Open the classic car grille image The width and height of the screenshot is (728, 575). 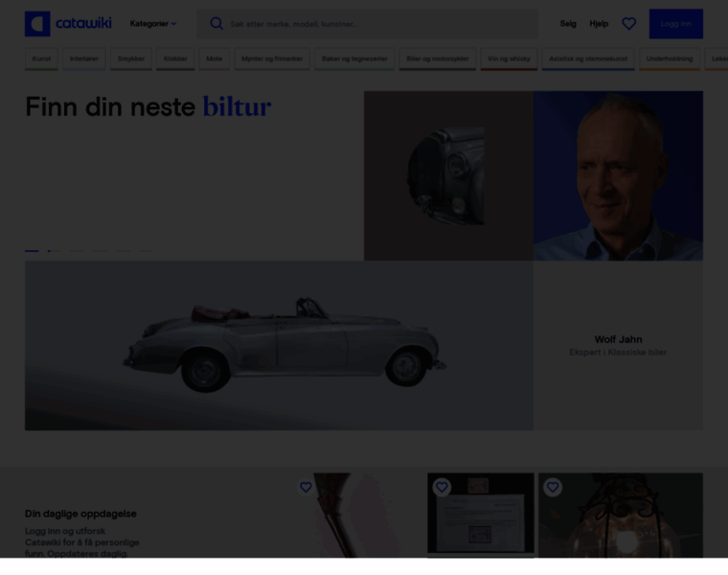[448, 175]
